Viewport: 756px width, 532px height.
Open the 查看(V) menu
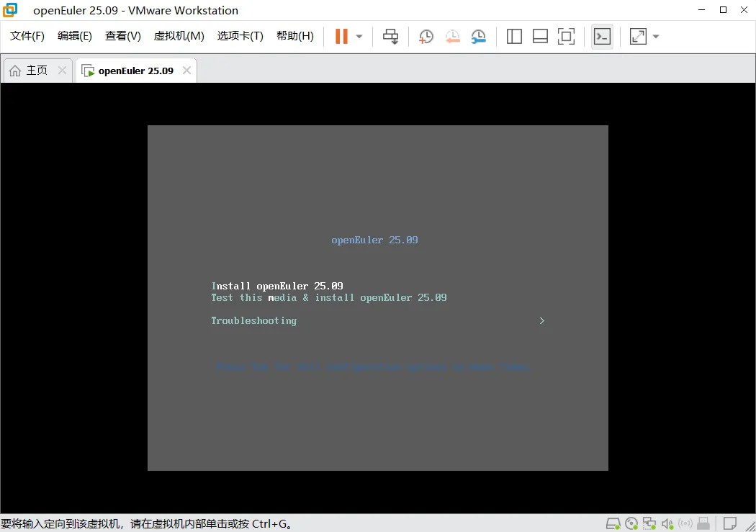point(123,36)
